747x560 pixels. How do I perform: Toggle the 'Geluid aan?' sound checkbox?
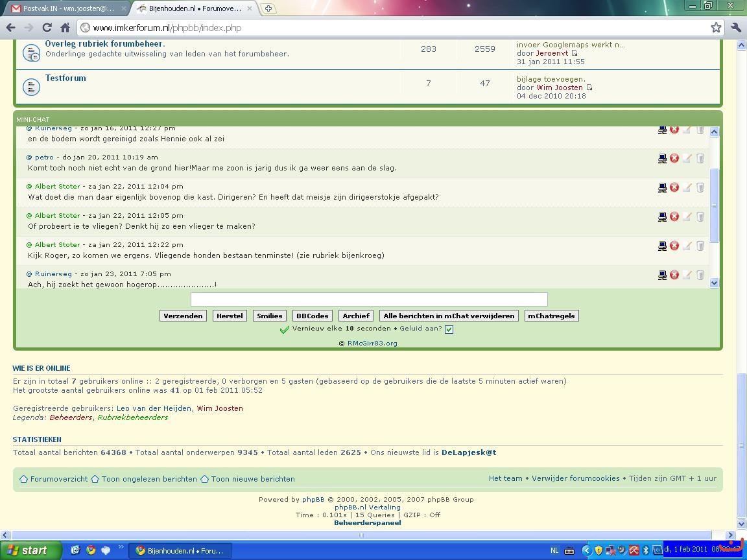pyautogui.click(x=449, y=329)
